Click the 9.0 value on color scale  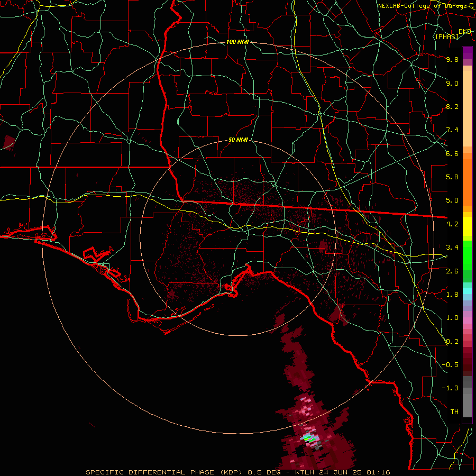[x=452, y=83]
